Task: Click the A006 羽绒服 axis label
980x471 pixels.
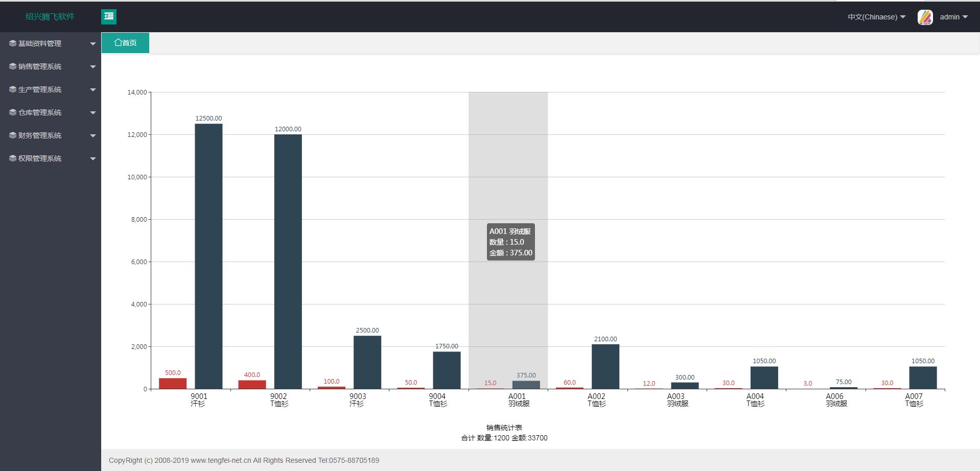Action: (836, 400)
